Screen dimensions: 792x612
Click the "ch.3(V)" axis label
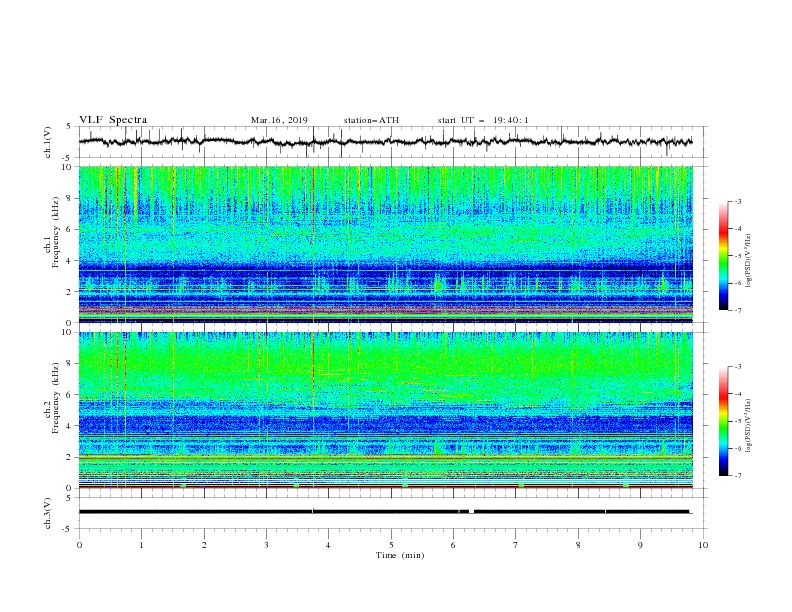pos(48,513)
